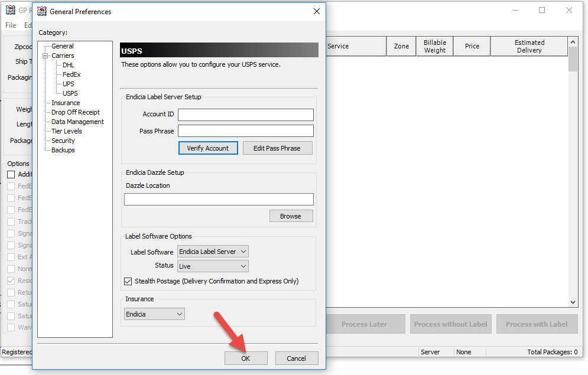Collapse the Carriers tree node
The height and width of the screenshot is (375, 588).
pyautogui.click(x=46, y=56)
